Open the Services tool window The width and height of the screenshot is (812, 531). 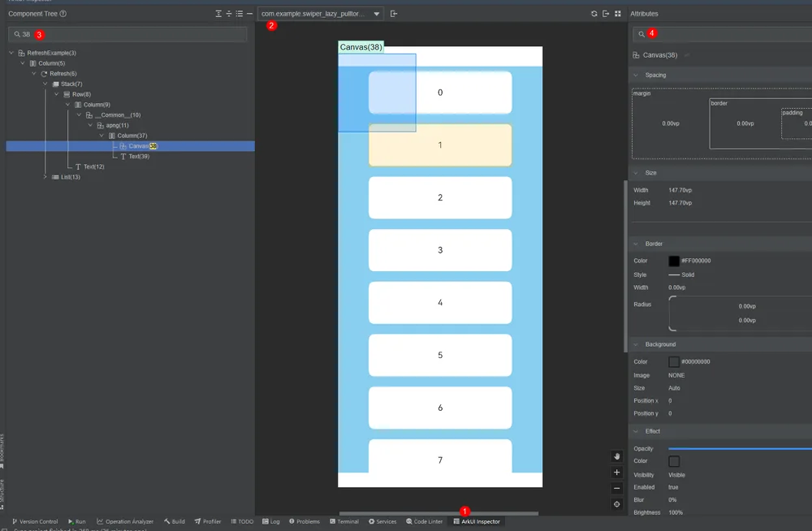tap(382, 522)
